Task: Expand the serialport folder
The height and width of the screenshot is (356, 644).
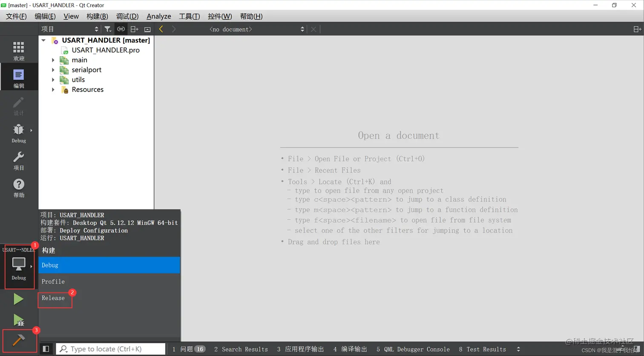Action: pyautogui.click(x=53, y=70)
